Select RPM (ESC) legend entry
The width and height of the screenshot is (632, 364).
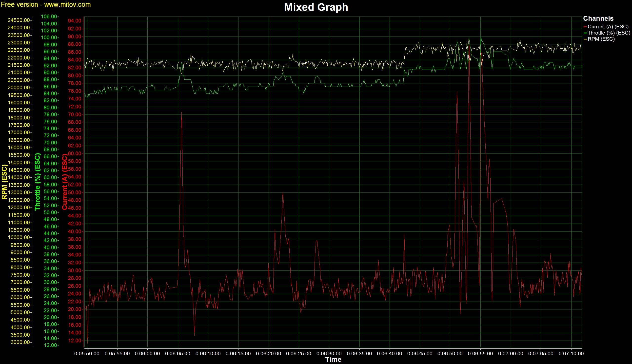tap(601, 39)
